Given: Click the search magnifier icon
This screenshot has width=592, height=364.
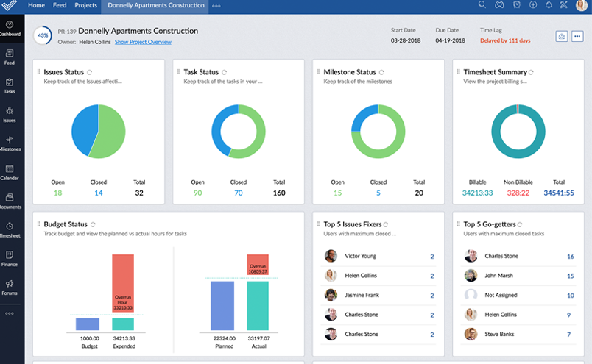Looking at the screenshot, I should point(482,5).
